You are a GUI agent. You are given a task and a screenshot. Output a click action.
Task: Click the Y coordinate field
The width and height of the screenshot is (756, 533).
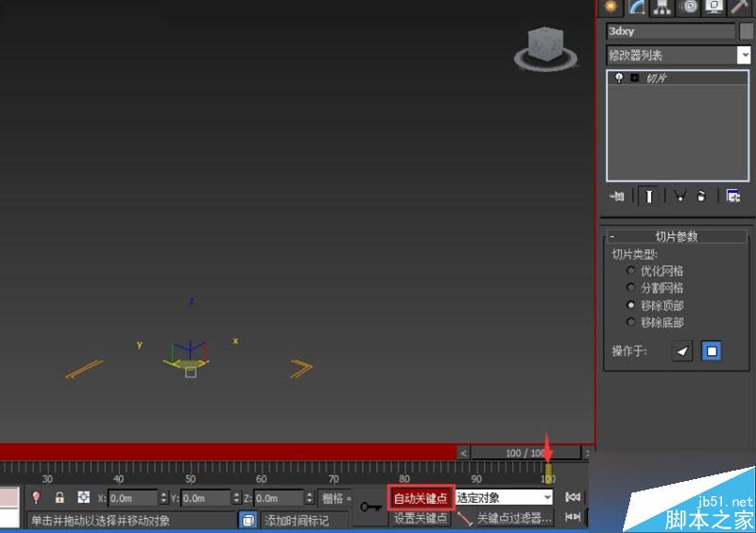click(206, 498)
